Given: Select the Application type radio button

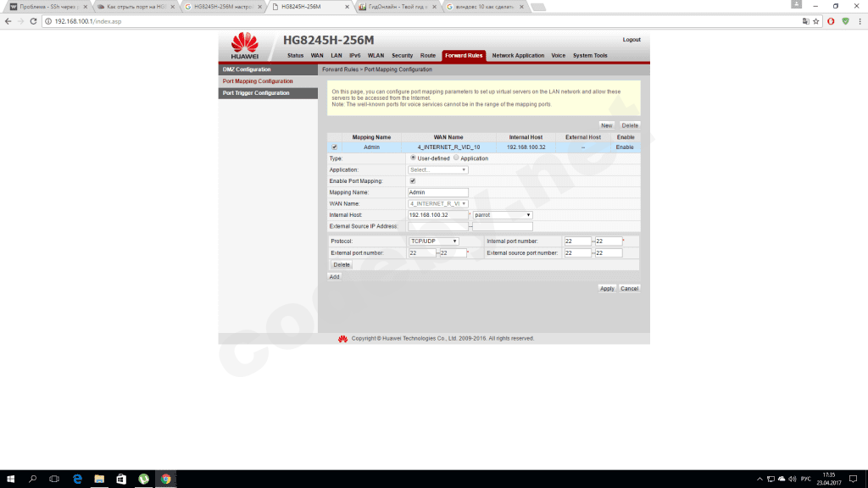Looking at the screenshot, I should pos(456,158).
